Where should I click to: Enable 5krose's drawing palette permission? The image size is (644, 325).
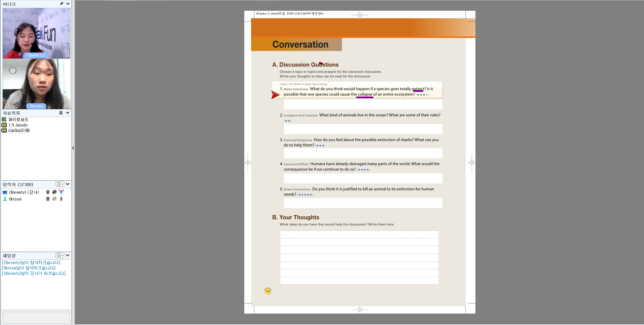point(55,199)
